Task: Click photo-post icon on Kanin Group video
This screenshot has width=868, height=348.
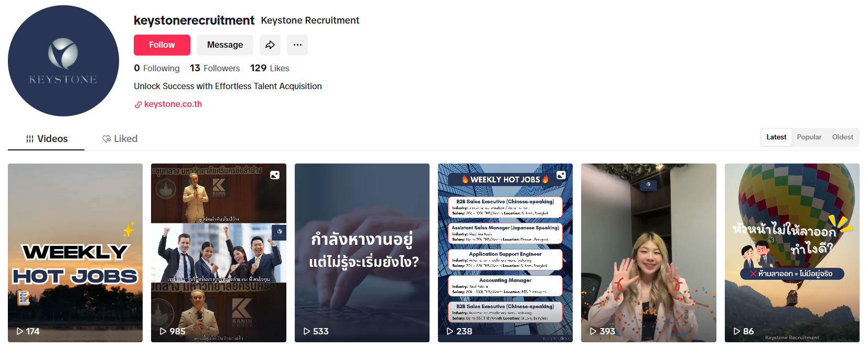Action: tap(275, 175)
